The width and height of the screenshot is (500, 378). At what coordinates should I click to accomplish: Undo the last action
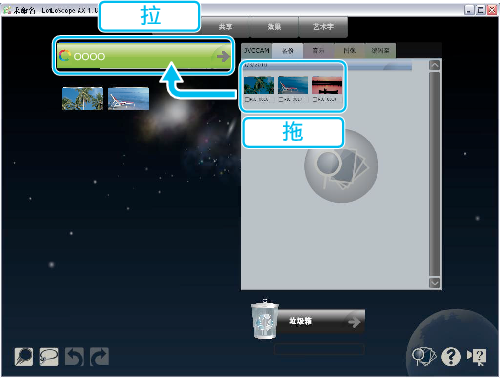click(74, 356)
